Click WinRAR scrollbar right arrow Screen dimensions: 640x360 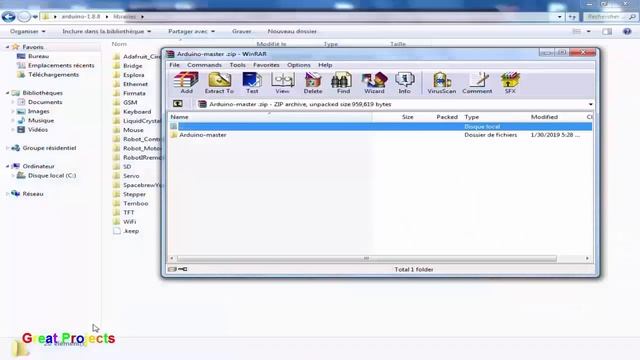[587, 258]
